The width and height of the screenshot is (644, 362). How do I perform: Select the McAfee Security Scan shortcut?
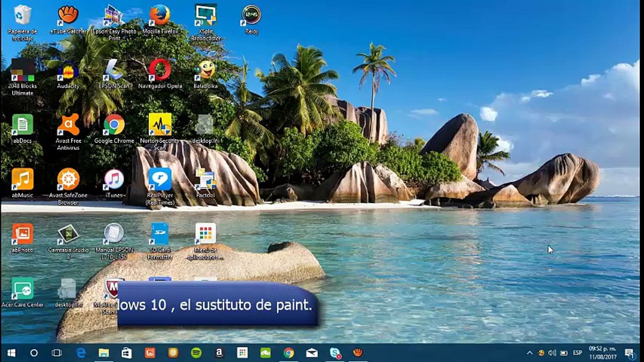pyautogui.click(x=111, y=296)
